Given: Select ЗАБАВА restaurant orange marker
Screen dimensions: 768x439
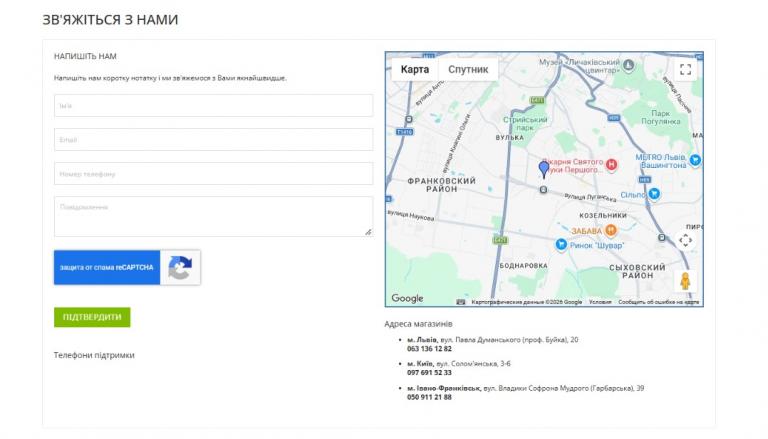Looking at the screenshot, I should click(610, 230).
